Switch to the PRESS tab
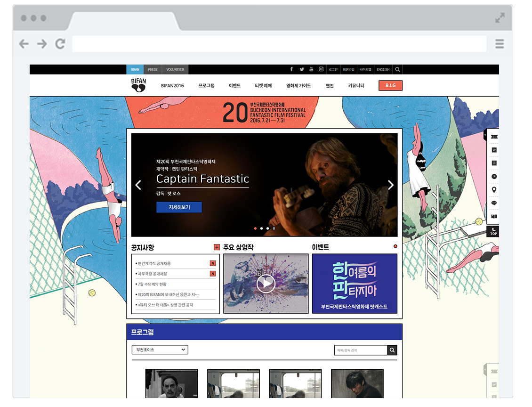Image resolution: width=532 pixels, height=407 pixels. pos(153,70)
